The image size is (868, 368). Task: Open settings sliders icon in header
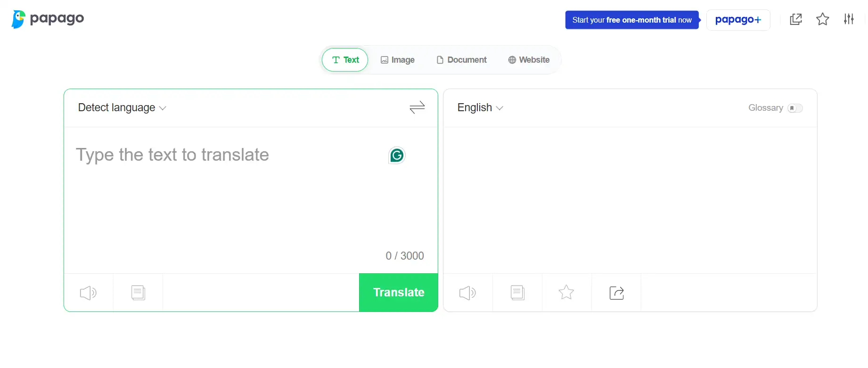(x=849, y=19)
